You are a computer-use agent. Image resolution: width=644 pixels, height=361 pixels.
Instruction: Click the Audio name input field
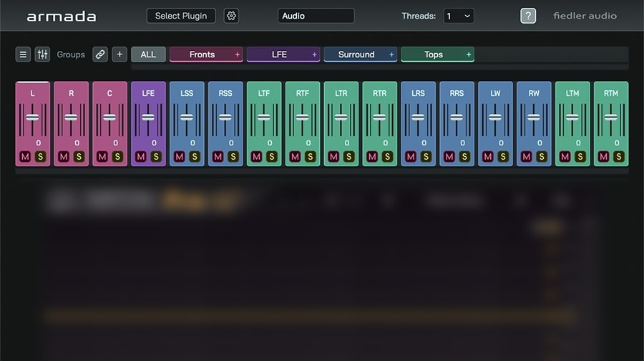click(x=316, y=16)
